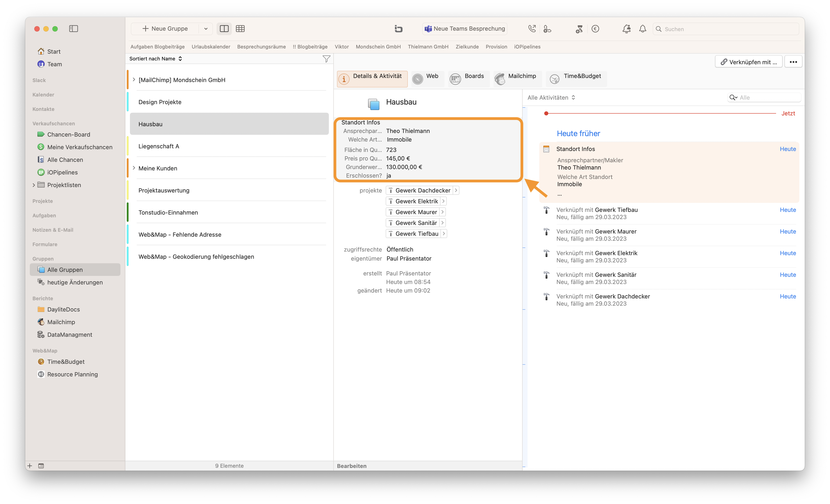This screenshot has width=830, height=504.
Task: Expand Projektlisten in sidebar
Action: pos(34,185)
